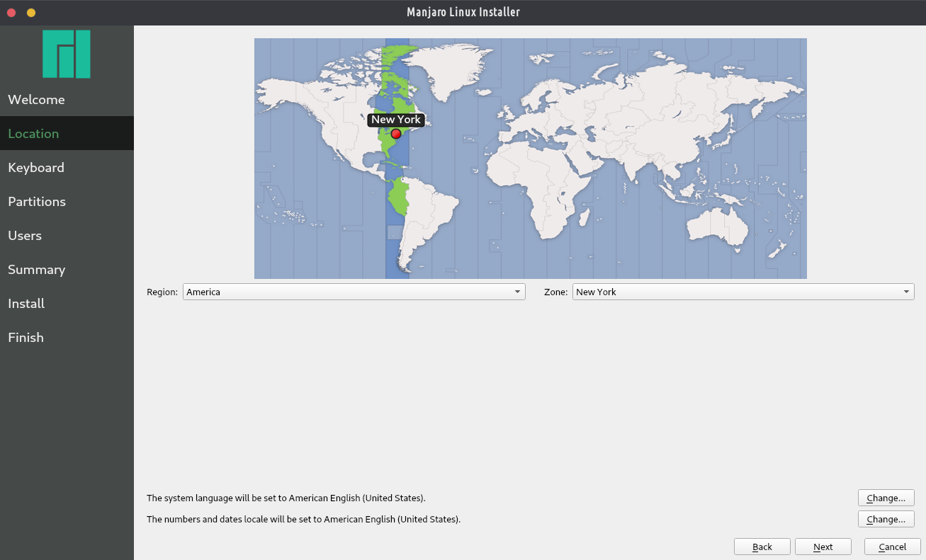
Task: Select the Keyboard step in sidebar
Action: click(x=36, y=168)
